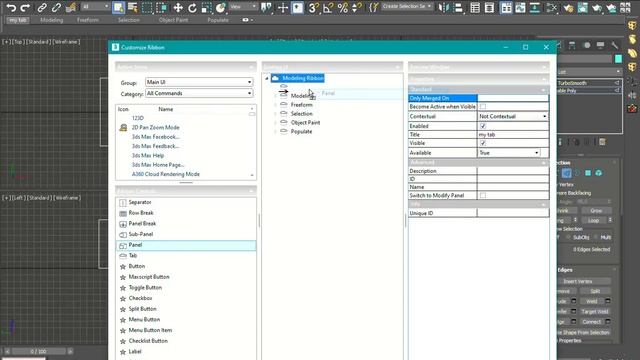Toggle Become Active when Visible checkbox
The height and width of the screenshot is (360, 640).
[x=483, y=107]
